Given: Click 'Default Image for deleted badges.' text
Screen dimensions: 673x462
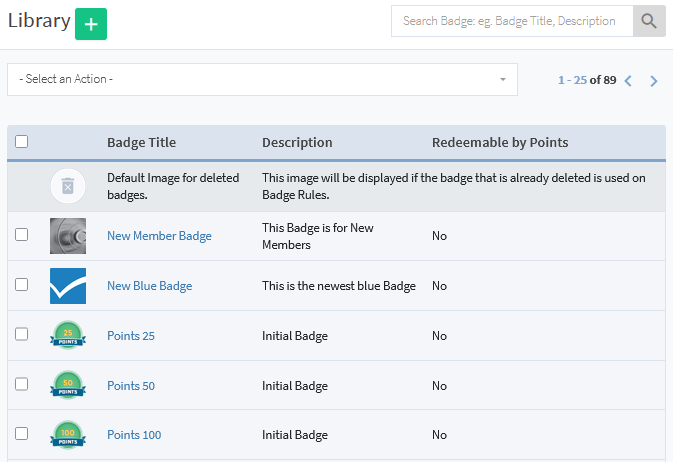Looking at the screenshot, I should click(x=173, y=186).
